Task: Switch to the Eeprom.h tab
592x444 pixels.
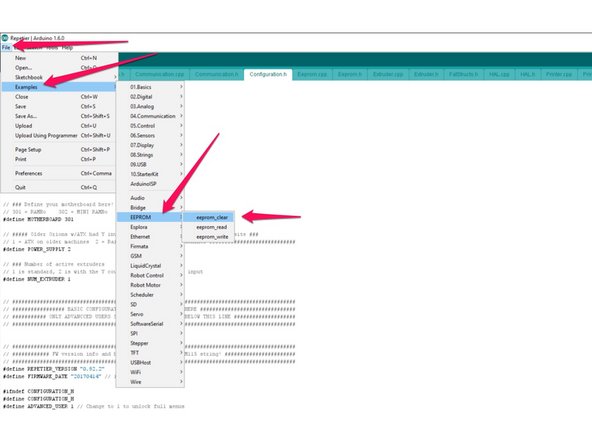Action: (x=350, y=74)
